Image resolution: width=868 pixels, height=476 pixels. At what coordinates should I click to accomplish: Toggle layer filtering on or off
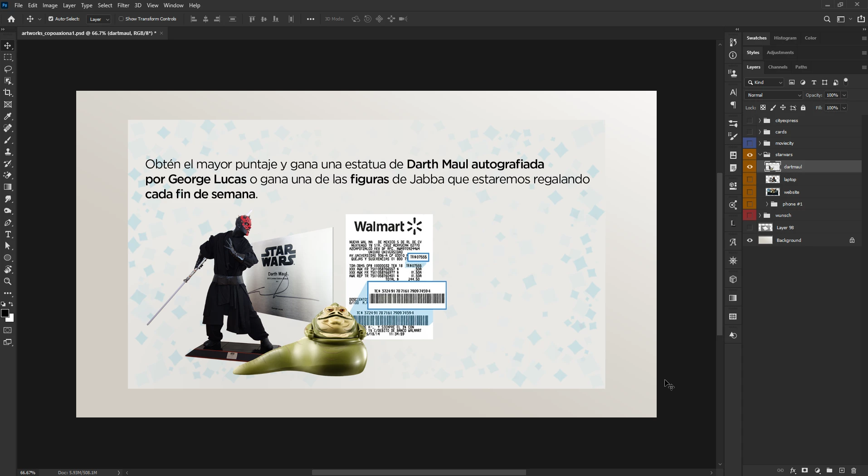(x=846, y=82)
